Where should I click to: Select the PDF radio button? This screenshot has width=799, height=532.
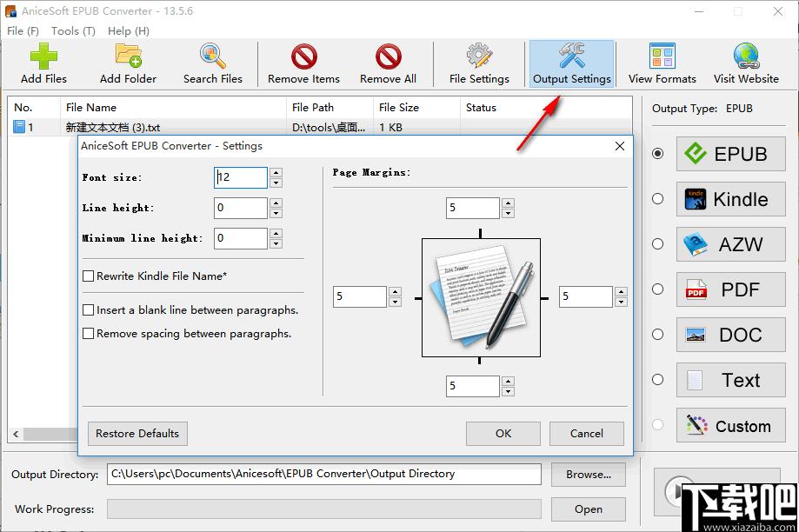pyautogui.click(x=658, y=289)
